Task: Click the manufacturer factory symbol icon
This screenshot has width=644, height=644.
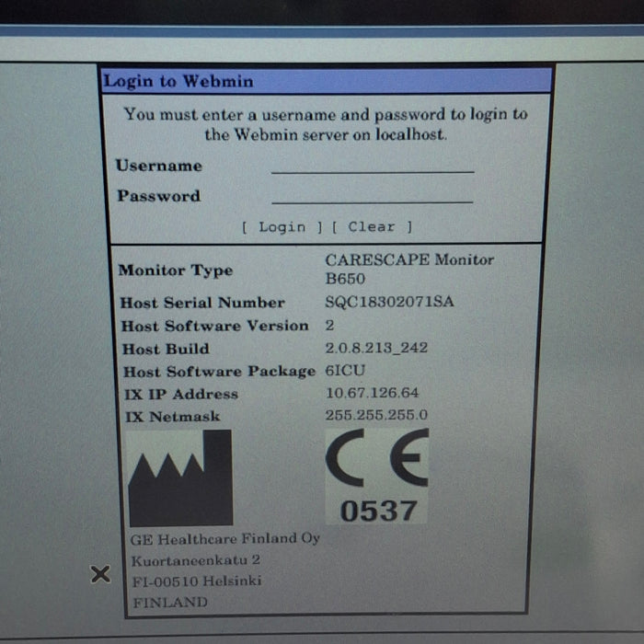Action: click(180, 477)
